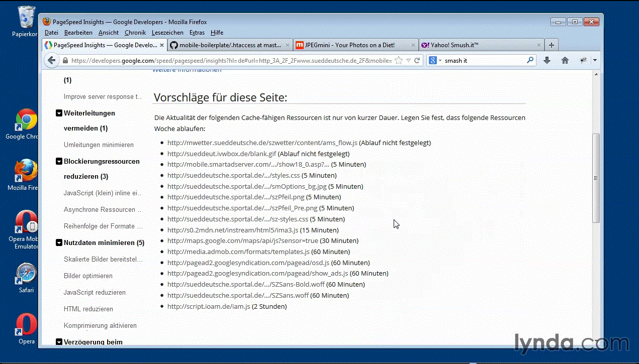Screen dimensions: 639x364
Task: Open the smOptions_bg.jpg link
Action: pyautogui.click(x=247, y=186)
